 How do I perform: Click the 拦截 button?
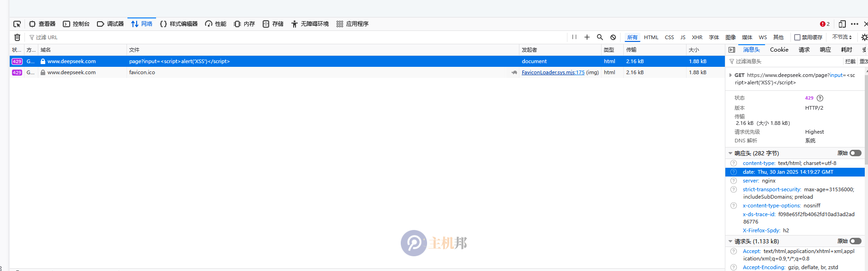(850, 61)
